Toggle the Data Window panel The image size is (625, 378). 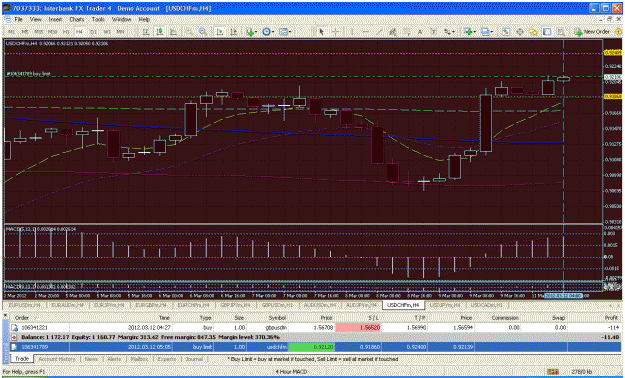(520, 32)
